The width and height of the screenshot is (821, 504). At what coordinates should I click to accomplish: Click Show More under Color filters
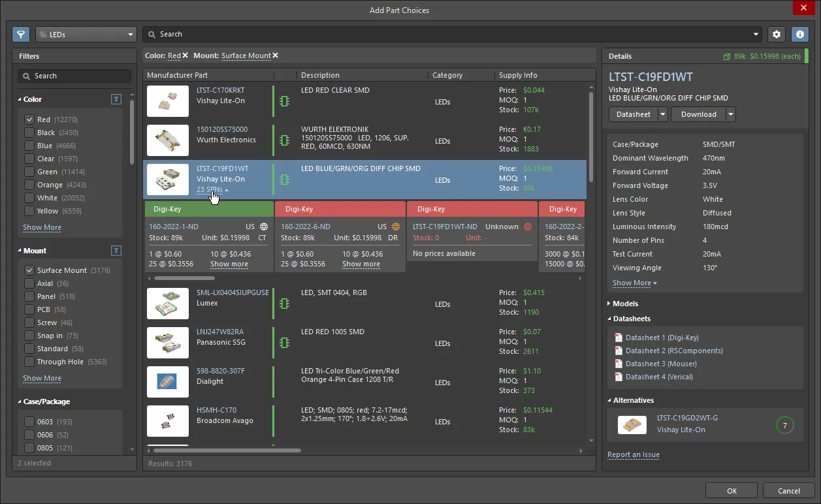(42, 228)
